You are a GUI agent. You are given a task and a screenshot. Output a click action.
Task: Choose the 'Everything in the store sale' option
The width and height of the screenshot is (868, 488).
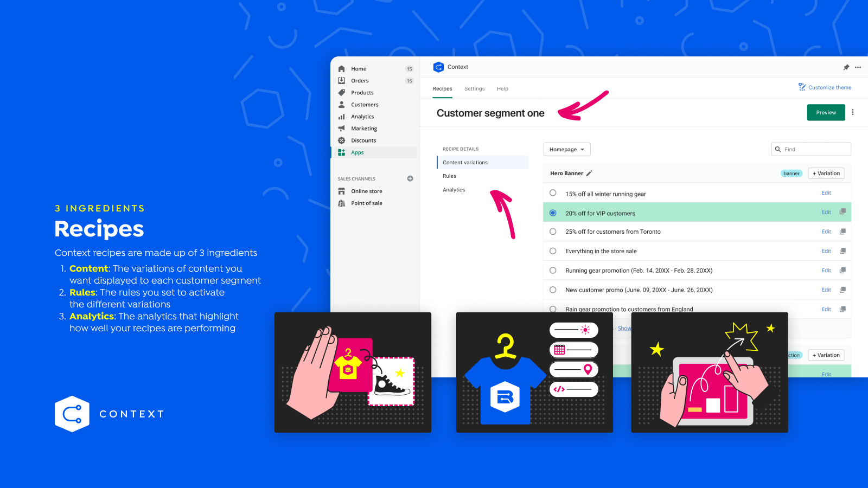point(553,251)
